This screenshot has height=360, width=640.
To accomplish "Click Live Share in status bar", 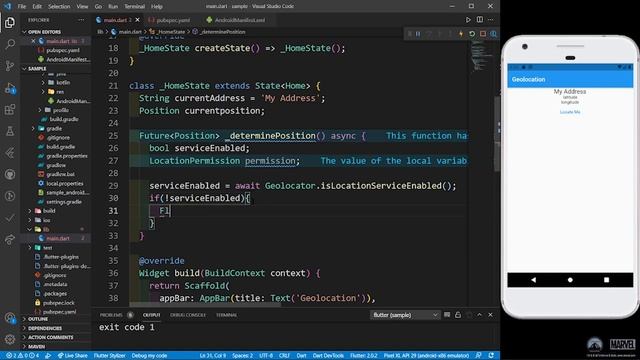I will click(73, 356).
